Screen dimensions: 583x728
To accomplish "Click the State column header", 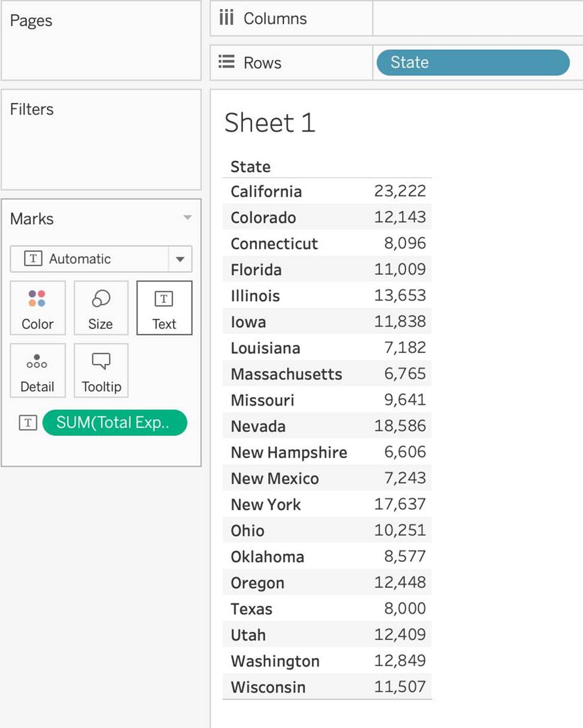I will [x=250, y=167].
